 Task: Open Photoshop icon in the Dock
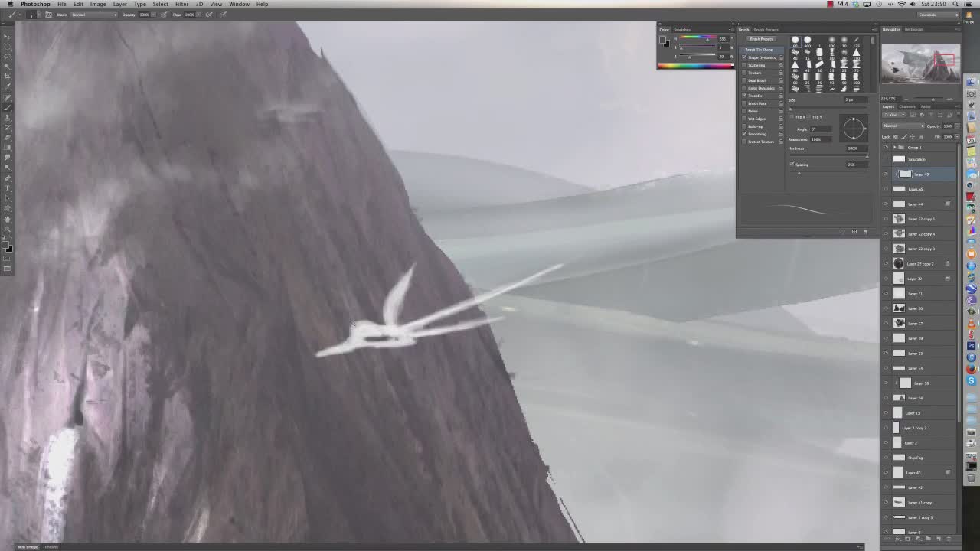[x=972, y=346]
